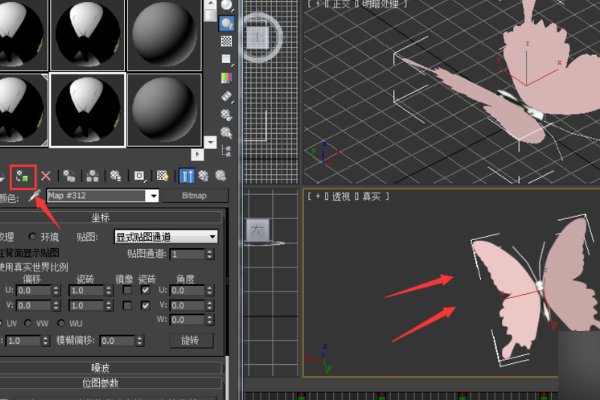The image size is (600, 400).
Task: Click the V 瓷砖 value spinner arrows
Action: point(109,305)
